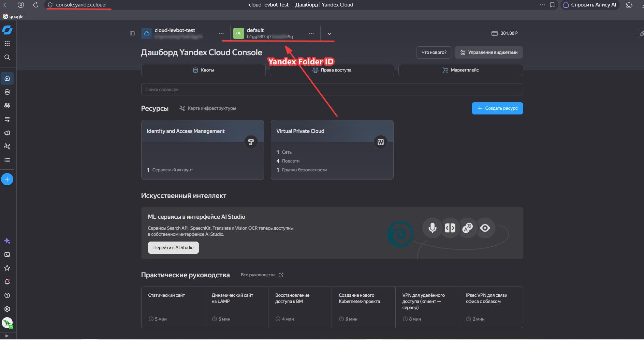This screenshot has width=644, height=340.
Task: Bookmark this page in the browser
Action: tap(552, 5)
